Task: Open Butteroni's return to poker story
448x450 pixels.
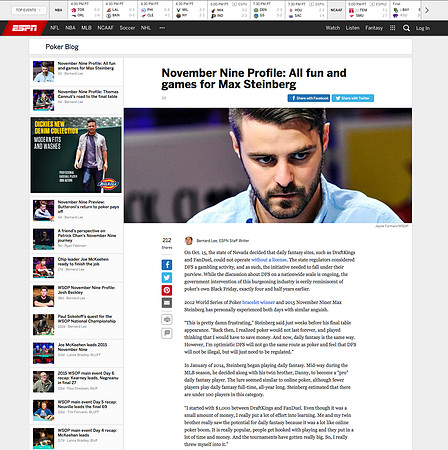Action: tap(88, 207)
